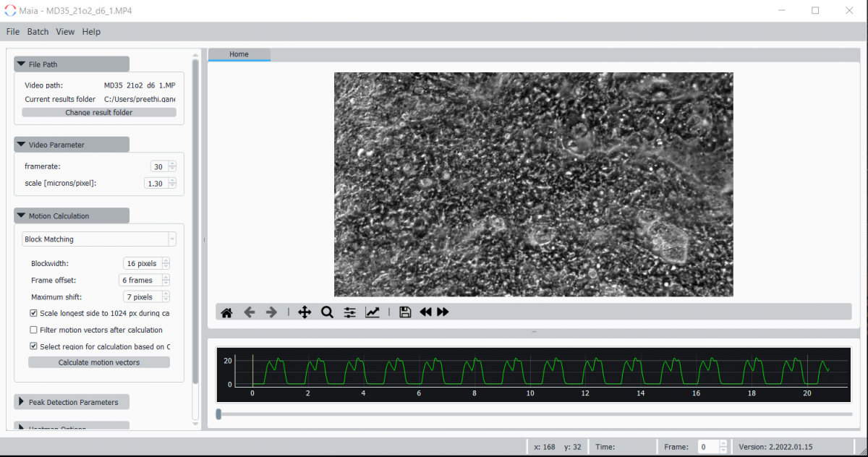Click the fast-forward double-arrow icon
The width and height of the screenshot is (868, 457).
pos(443,312)
